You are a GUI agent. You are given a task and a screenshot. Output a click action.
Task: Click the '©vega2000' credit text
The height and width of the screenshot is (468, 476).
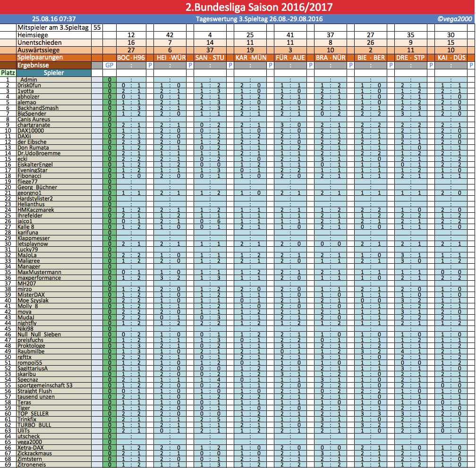[x=454, y=19]
